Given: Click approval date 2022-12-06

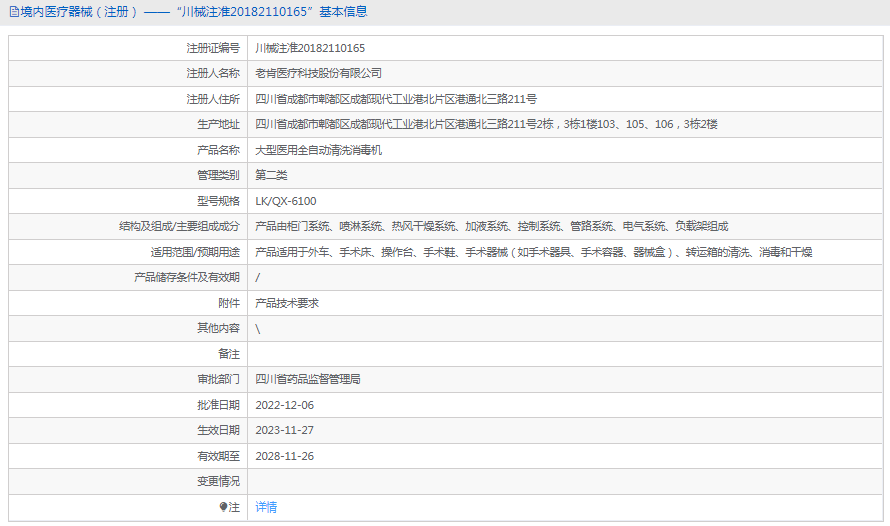Looking at the screenshot, I should (284, 405).
